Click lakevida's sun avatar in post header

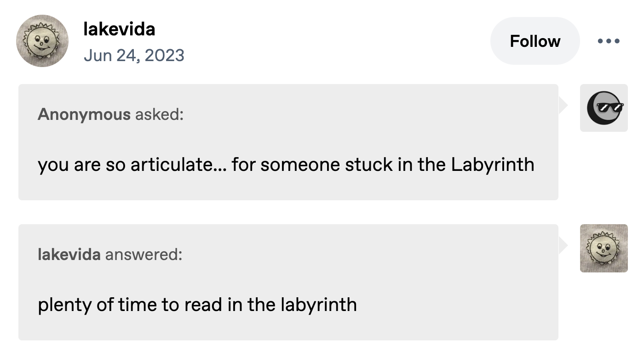pyautogui.click(x=42, y=41)
